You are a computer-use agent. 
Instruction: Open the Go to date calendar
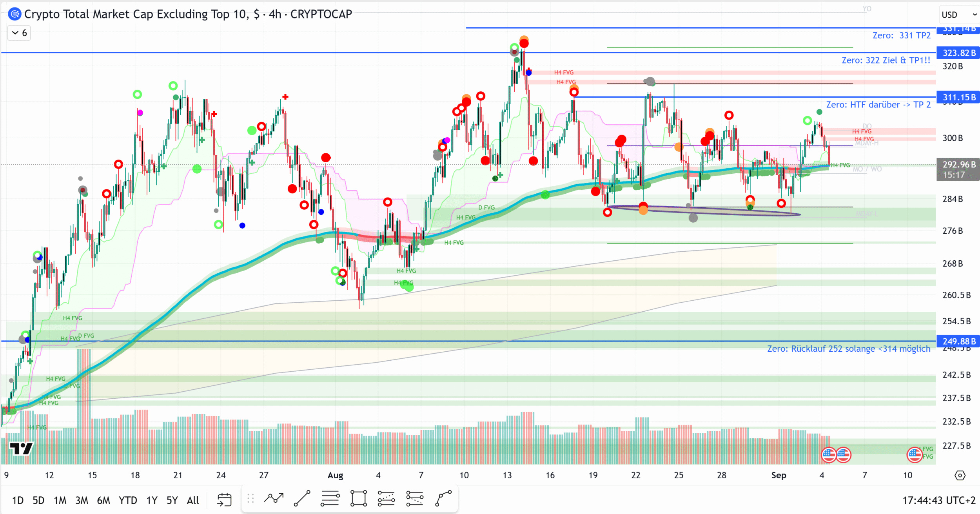coord(224,500)
